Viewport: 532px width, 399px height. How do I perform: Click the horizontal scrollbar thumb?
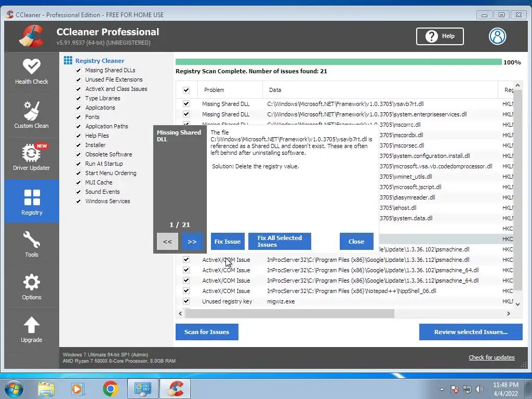(289, 313)
